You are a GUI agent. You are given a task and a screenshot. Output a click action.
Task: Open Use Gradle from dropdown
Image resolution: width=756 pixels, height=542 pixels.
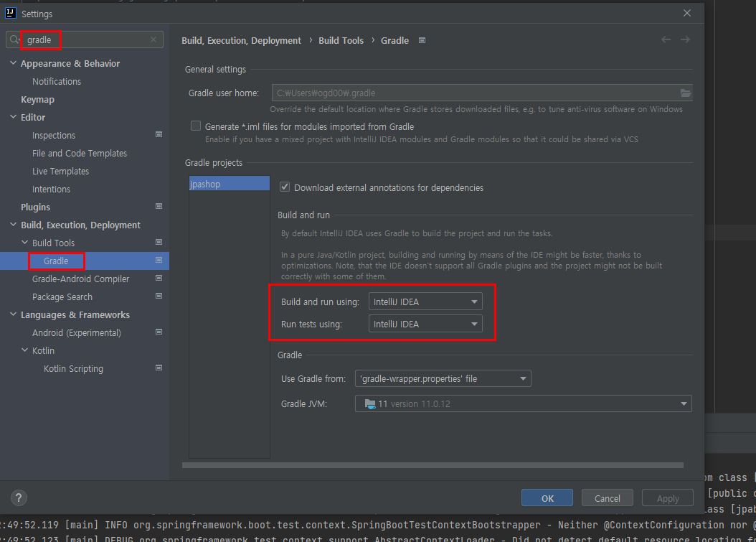pyautogui.click(x=443, y=378)
